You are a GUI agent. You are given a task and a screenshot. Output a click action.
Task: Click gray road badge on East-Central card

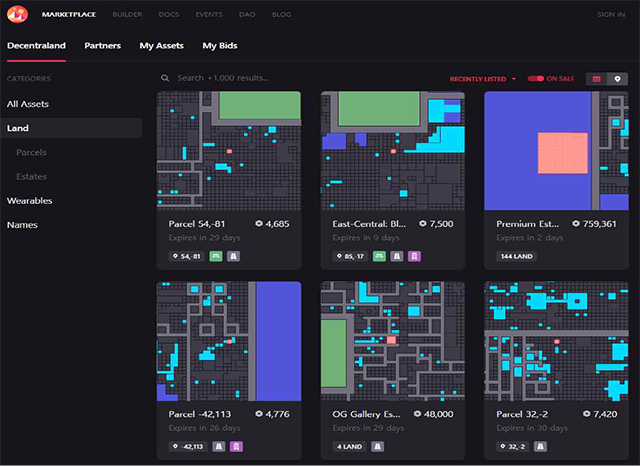pyautogui.click(x=397, y=256)
